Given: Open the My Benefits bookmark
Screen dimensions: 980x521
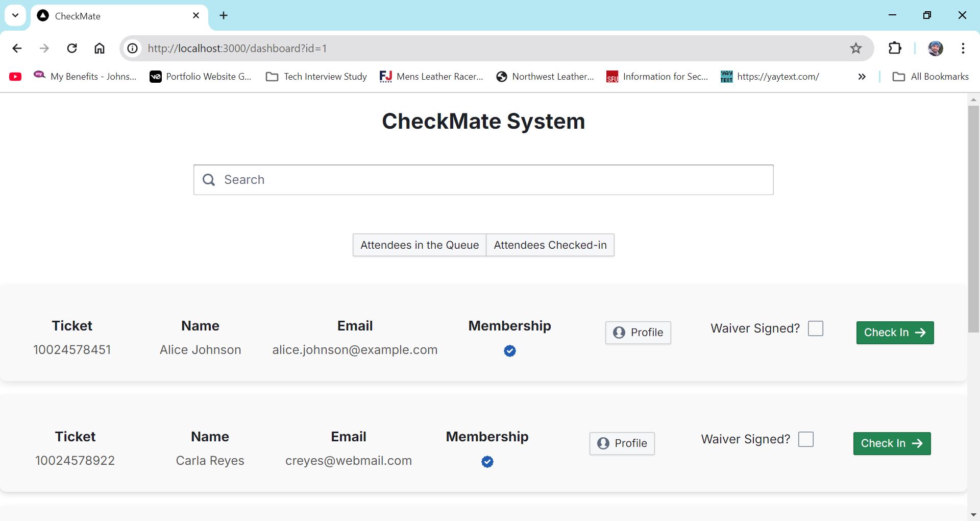Looking at the screenshot, I should pos(85,77).
